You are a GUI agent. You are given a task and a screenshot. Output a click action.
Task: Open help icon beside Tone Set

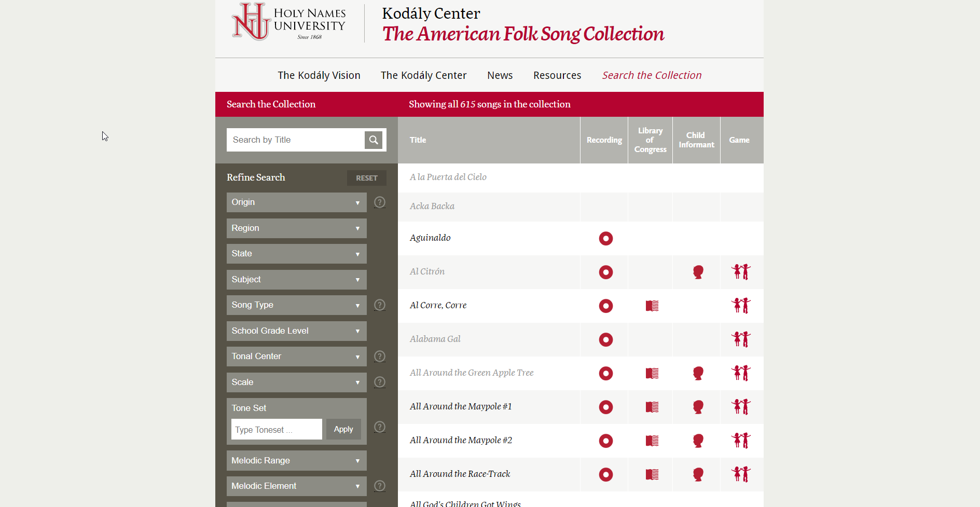click(x=380, y=427)
